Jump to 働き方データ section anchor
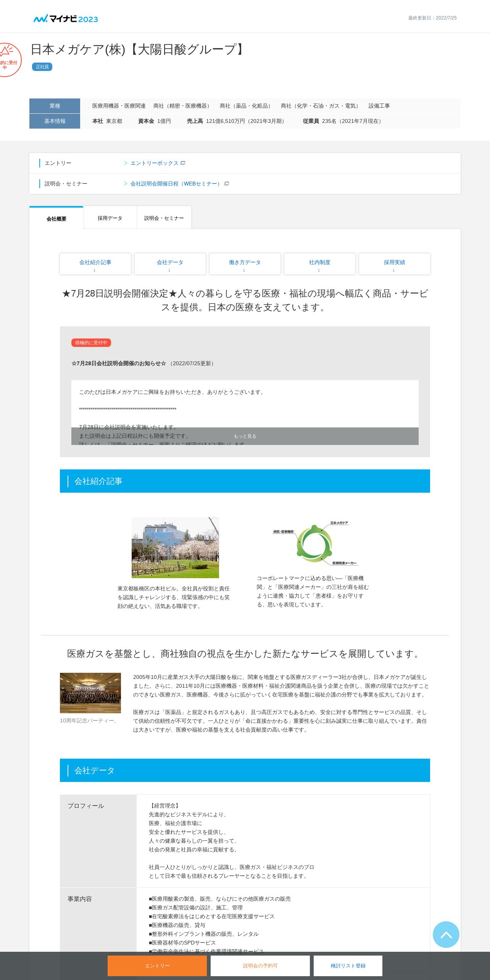The image size is (490, 980). tap(245, 264)
